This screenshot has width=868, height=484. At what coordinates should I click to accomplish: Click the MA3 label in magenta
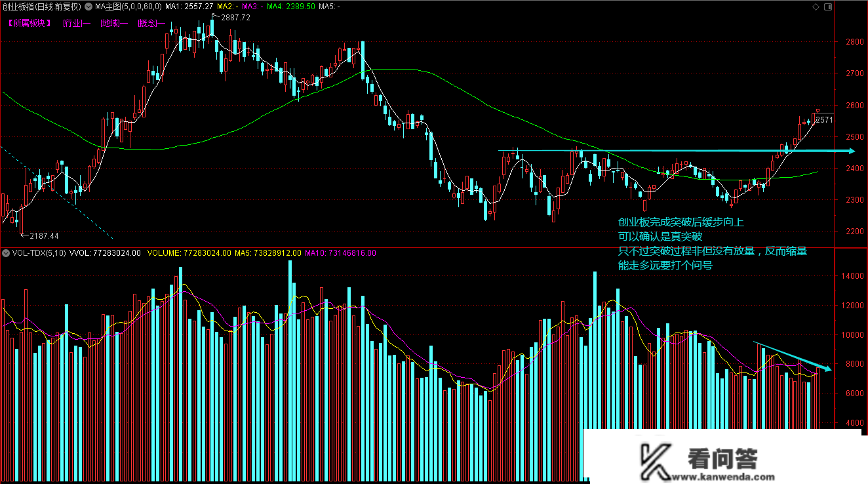[252, 7]
